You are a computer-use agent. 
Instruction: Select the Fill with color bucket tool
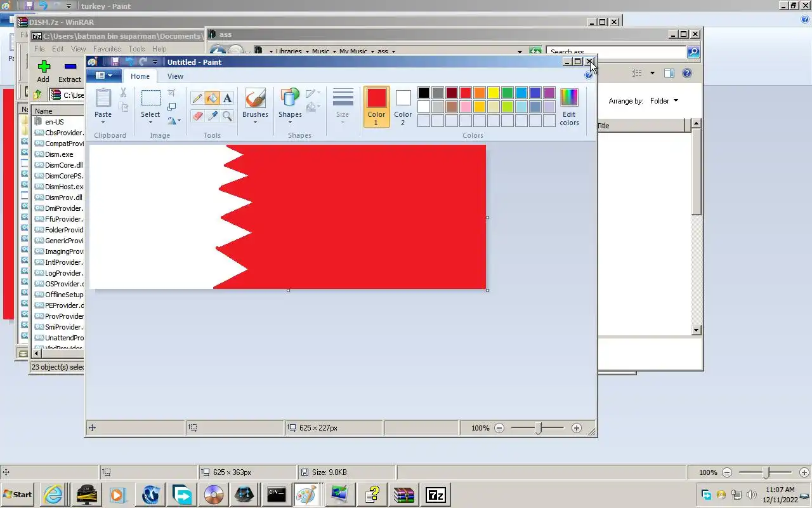pos(213,98)
